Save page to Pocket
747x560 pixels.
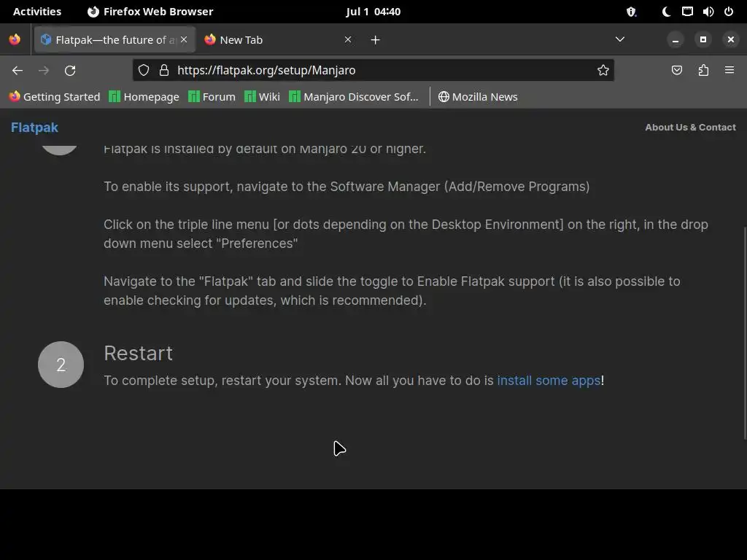(x=676, y=71)
